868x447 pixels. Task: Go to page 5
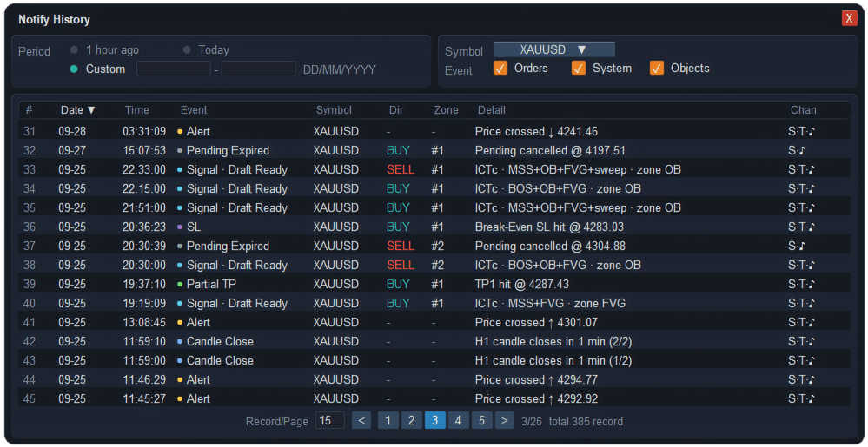482,420
